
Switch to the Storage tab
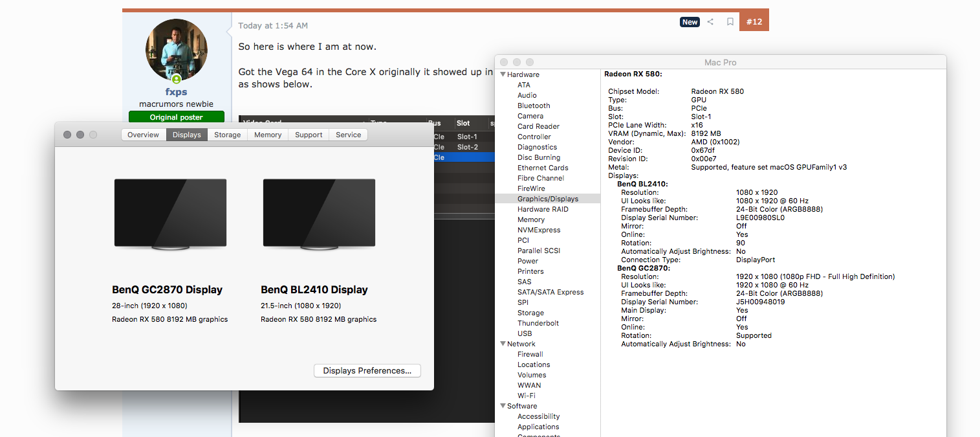pyautogui.click(x=227, y=135)
